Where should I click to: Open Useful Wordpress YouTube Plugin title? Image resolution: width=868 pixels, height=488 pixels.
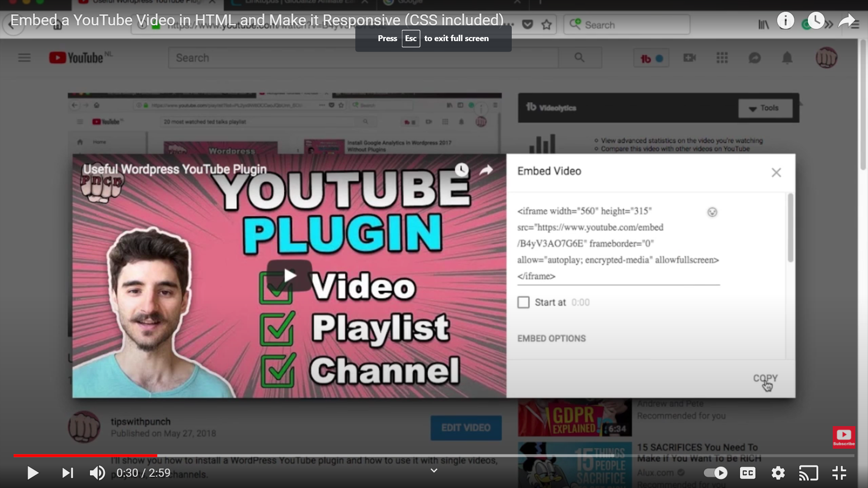175,169
